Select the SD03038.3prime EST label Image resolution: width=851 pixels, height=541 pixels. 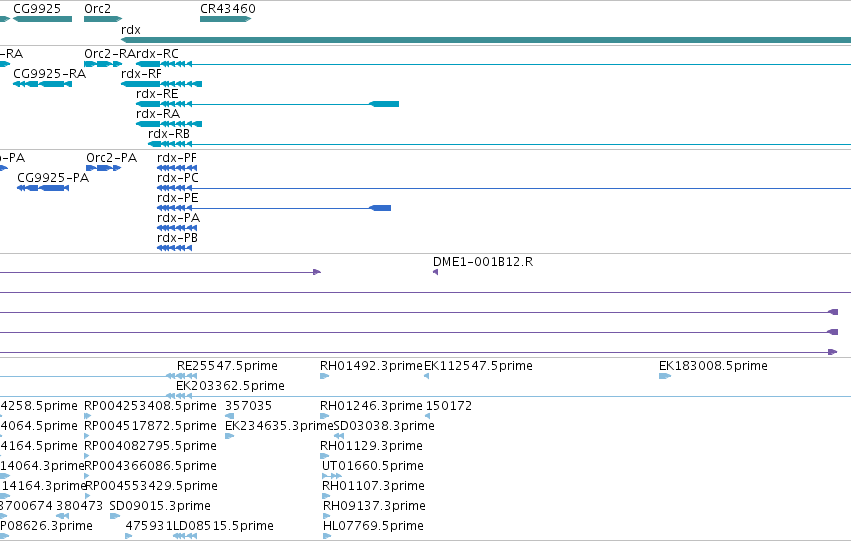(x=384, y=426)
